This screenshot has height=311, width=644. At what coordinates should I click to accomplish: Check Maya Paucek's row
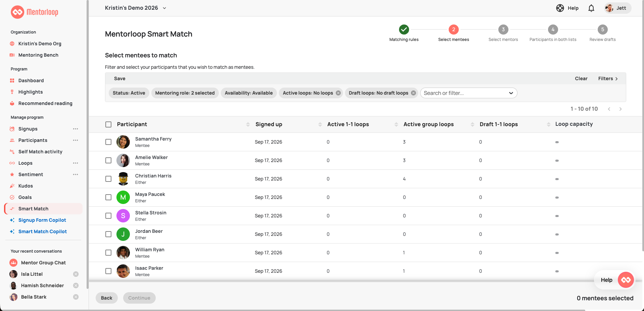tap(108, 197)
